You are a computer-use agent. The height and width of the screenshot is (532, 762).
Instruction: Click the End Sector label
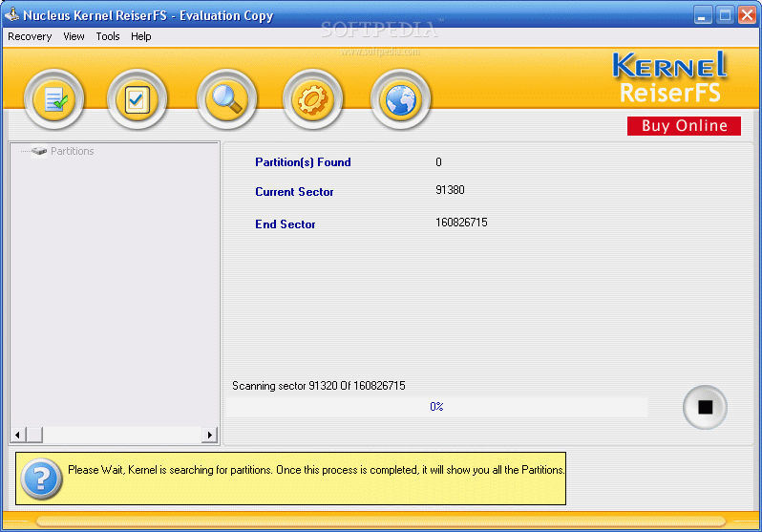(x=286, y=224)
